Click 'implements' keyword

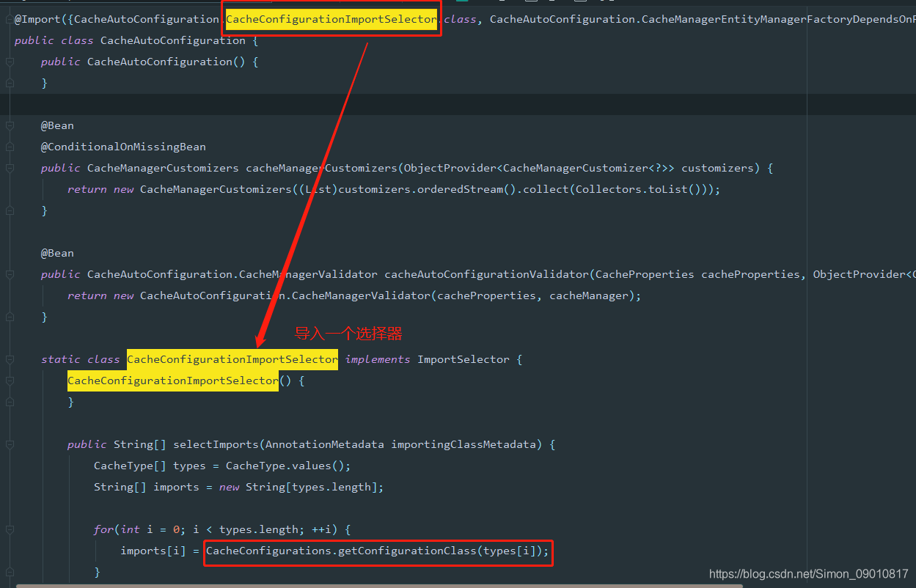tap(378, 359)
